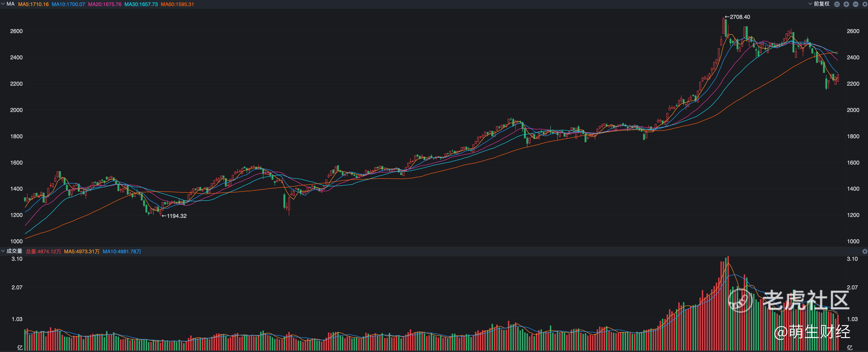868x352 pixels.
Task: Click the MA5:1710.16 legend label
Action: pyautogui.click(x=33, y=4)
